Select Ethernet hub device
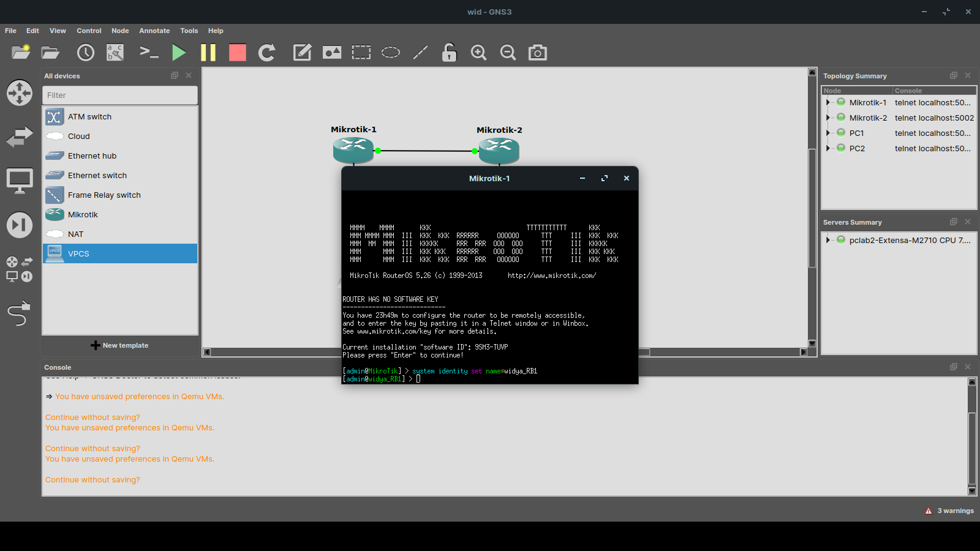 [x=120, y=156]
